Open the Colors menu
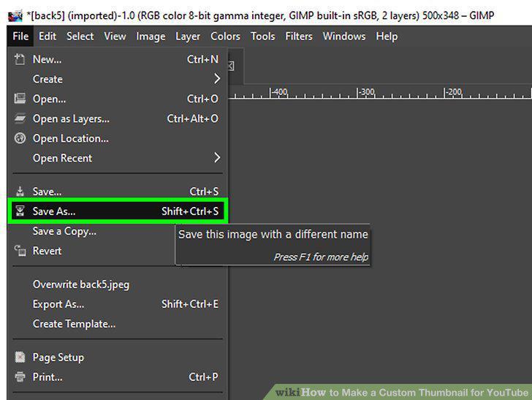This screenshot has width=532, height=400. pyautogui.click(x=225, y=36)
